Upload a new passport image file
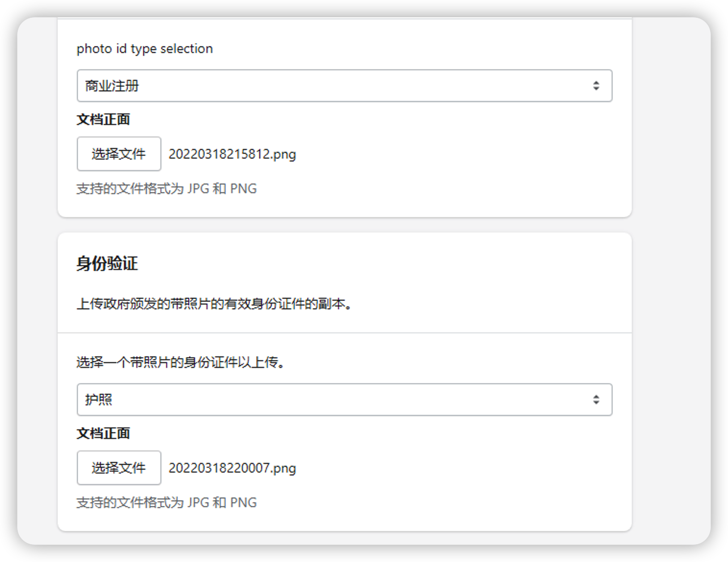 coord(119,468)
